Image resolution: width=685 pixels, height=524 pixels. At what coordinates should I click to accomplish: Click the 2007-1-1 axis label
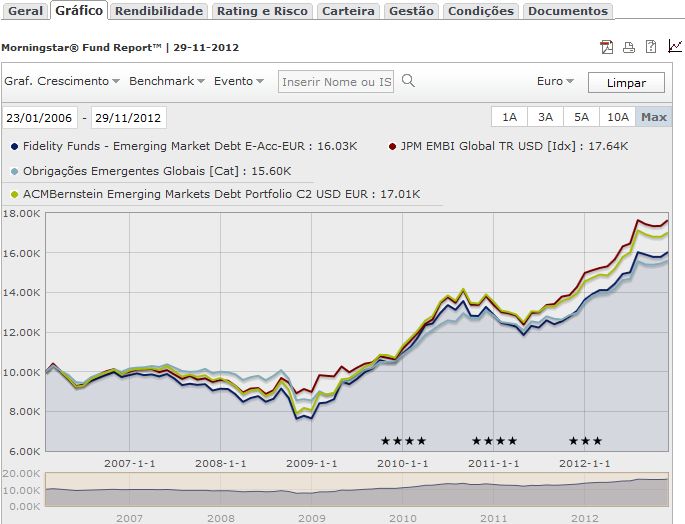(x=129, y=463)
